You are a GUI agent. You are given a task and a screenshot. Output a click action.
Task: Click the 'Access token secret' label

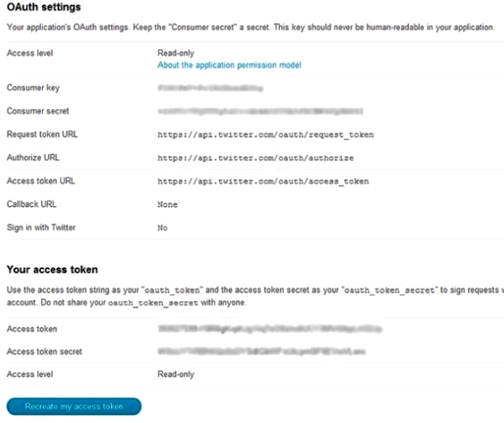[x=45, y=352]
